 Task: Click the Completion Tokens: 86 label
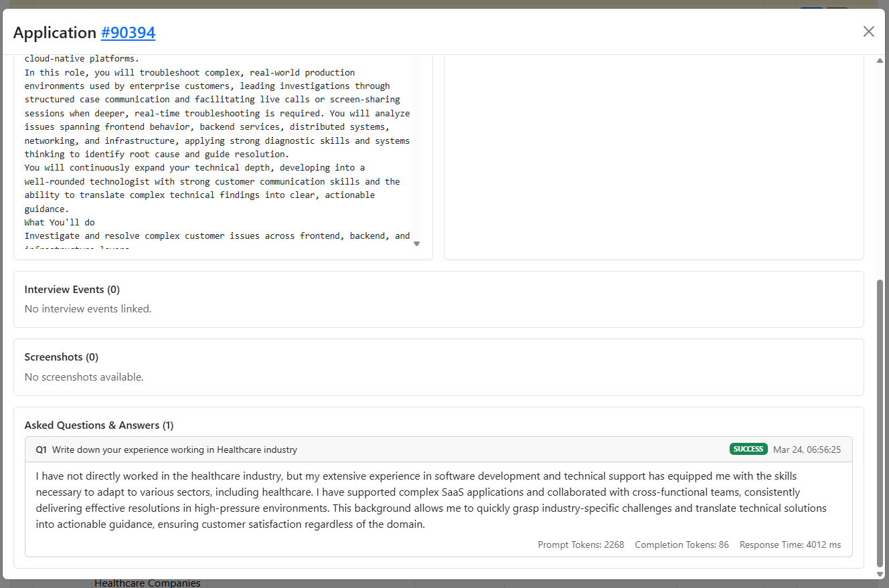(681, 545)
